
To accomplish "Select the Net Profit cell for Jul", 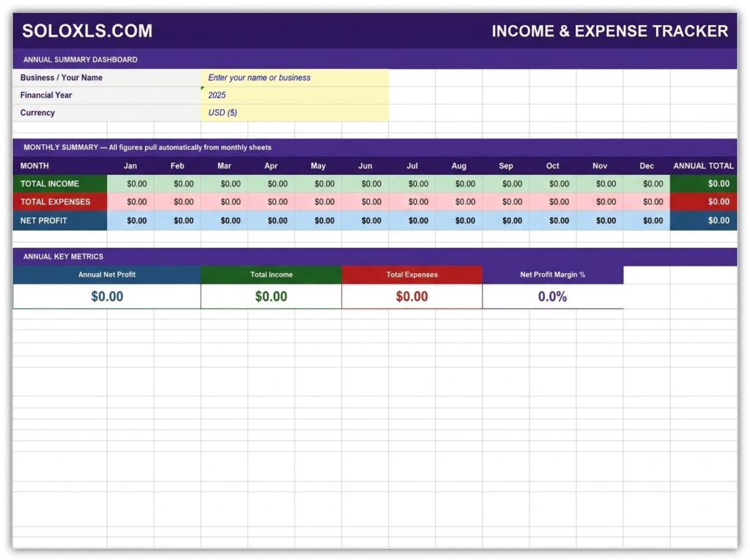I will (412, 220).
